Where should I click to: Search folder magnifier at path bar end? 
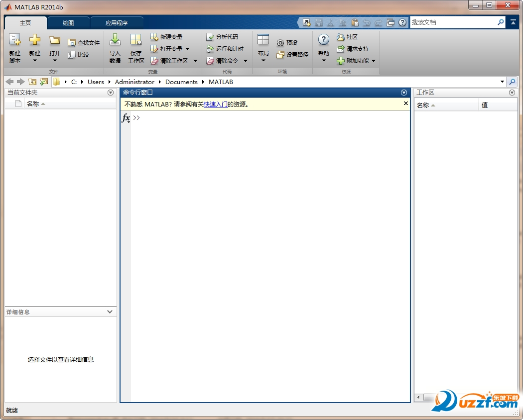point(512,82)
